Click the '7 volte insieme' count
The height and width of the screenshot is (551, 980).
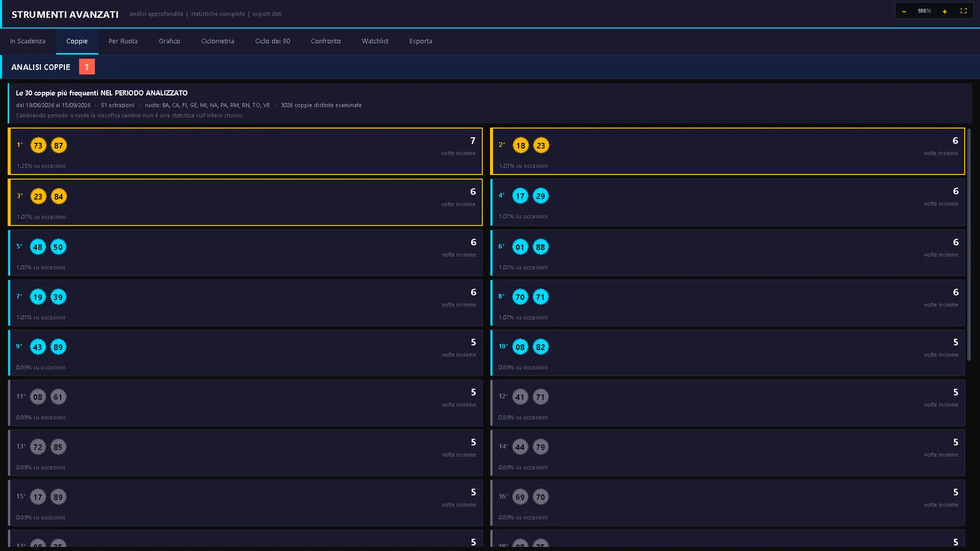coord(459,146)
